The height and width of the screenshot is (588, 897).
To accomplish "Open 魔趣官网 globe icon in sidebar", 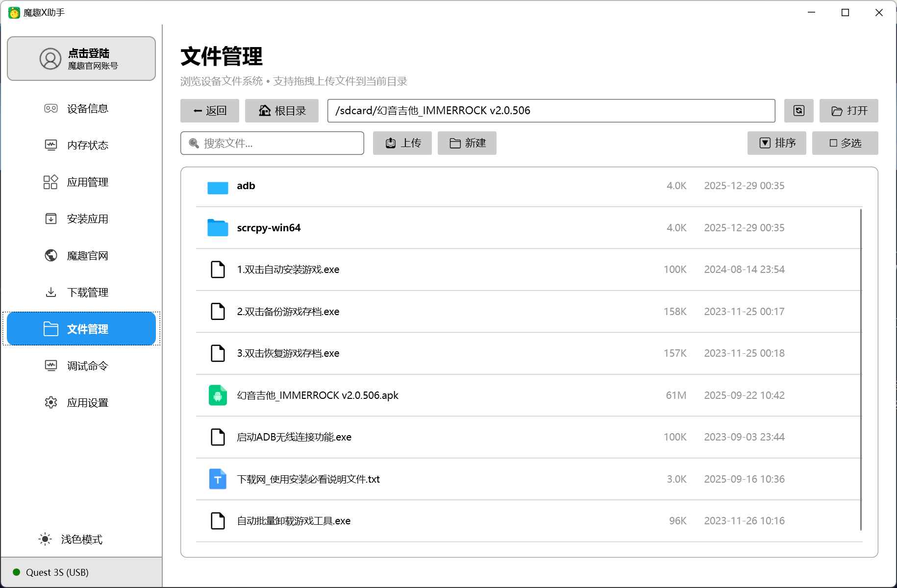I will coord(51,256).
